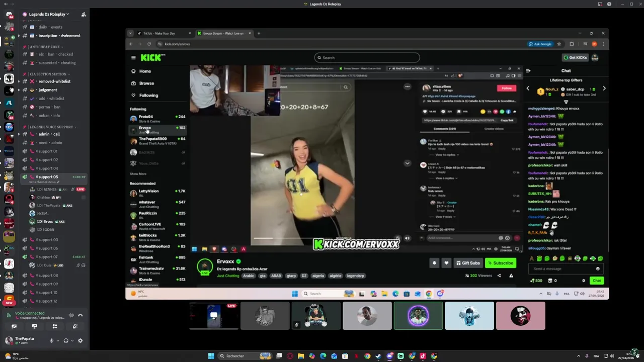Show hidden system tray icons arrow
This screenshot has width=644, height=362.
(578, 356)
